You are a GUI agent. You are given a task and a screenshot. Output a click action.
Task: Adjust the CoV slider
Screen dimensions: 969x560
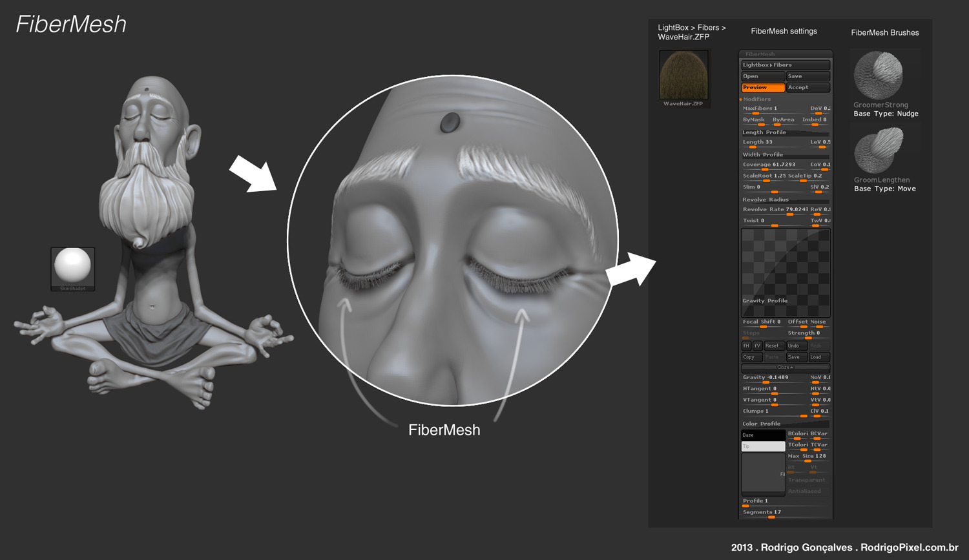pyautogui.click(x=820, y=165)
